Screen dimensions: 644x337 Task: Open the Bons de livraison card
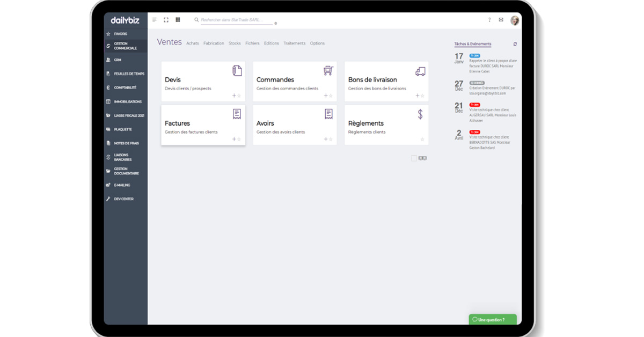[x=386, y=82]
